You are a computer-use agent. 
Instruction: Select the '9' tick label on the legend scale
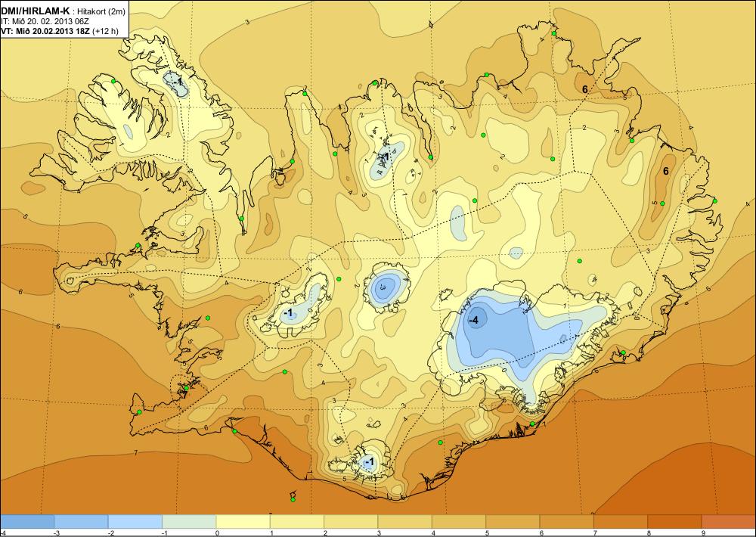(702, 532)
